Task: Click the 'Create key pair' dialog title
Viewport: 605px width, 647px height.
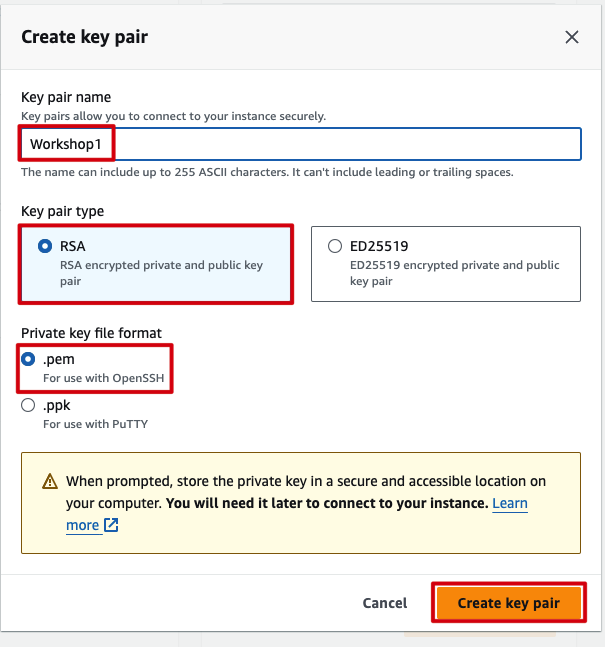Action: (85, 37)
